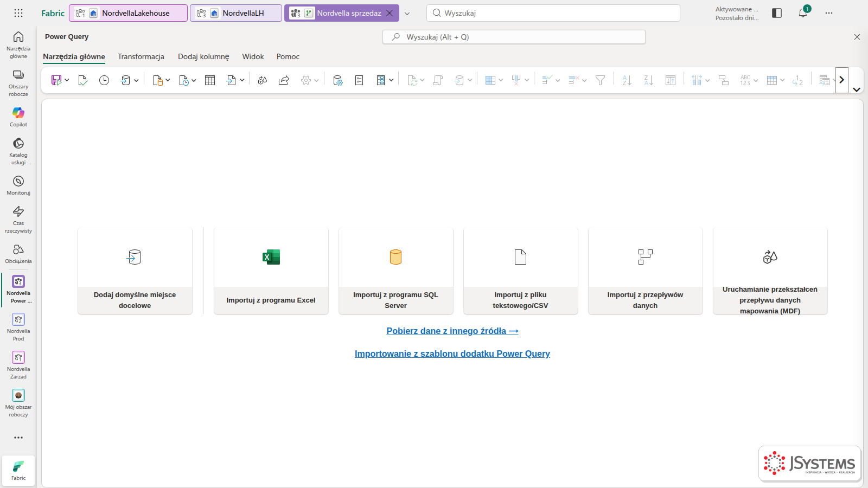This screenshot has width=868, height=488.
Task: Click the manage connections cylinder gear icon
Action: [337, 80]
